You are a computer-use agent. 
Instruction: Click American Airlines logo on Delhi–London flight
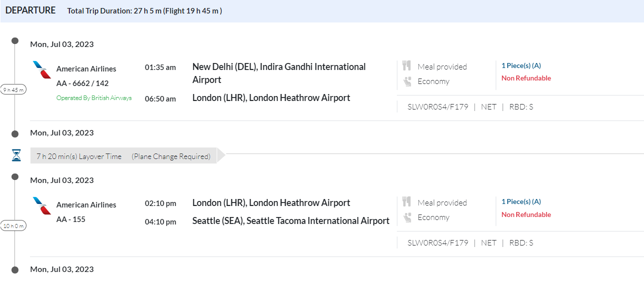pos(42,69)
